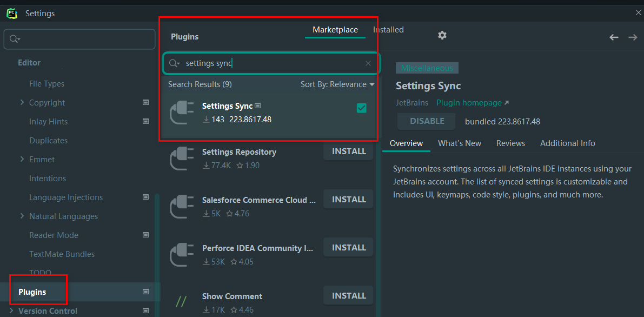Select the Show Comment result title
Image resolution: width=644 pixels, height=317 pixels.
(x=232, y=296)
